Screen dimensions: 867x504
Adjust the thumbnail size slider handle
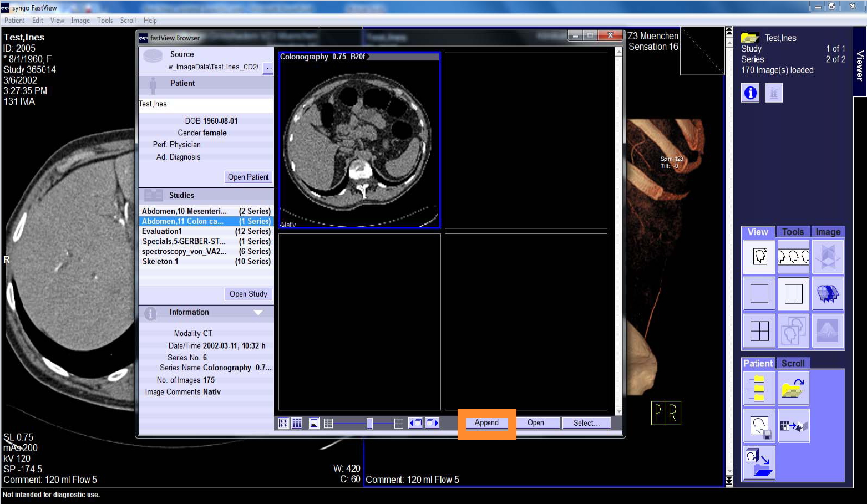[x=369, y=424]
